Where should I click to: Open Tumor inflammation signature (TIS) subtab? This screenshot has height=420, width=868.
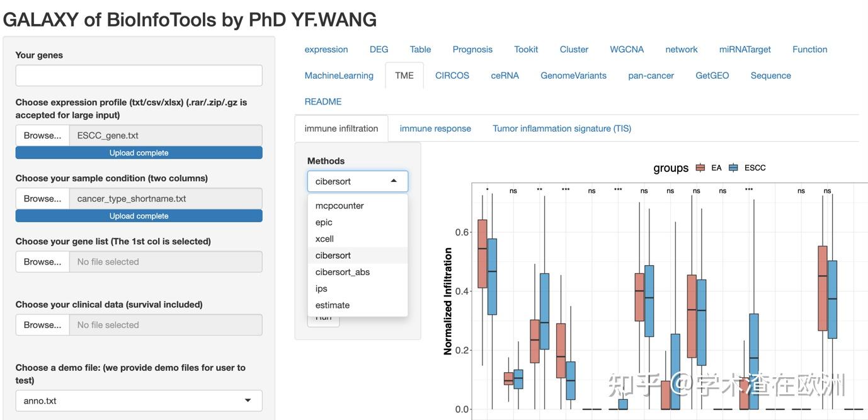pos(562,128)
